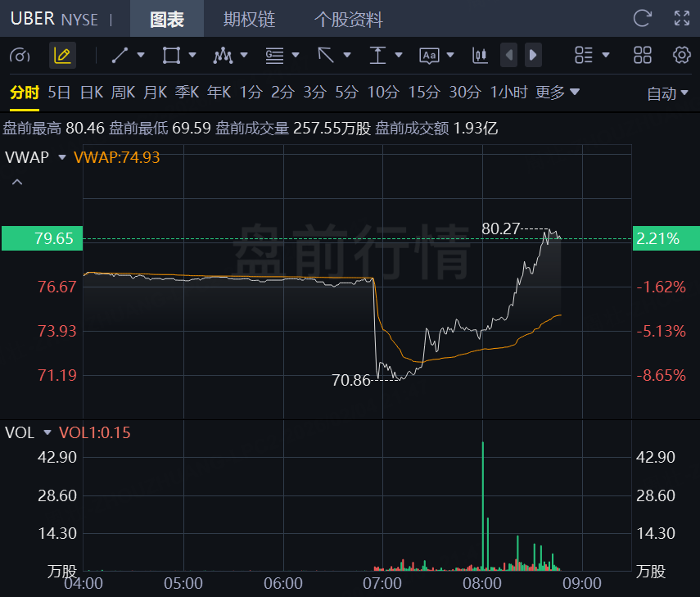Select the rectangle shape tool

click(171, 56)
